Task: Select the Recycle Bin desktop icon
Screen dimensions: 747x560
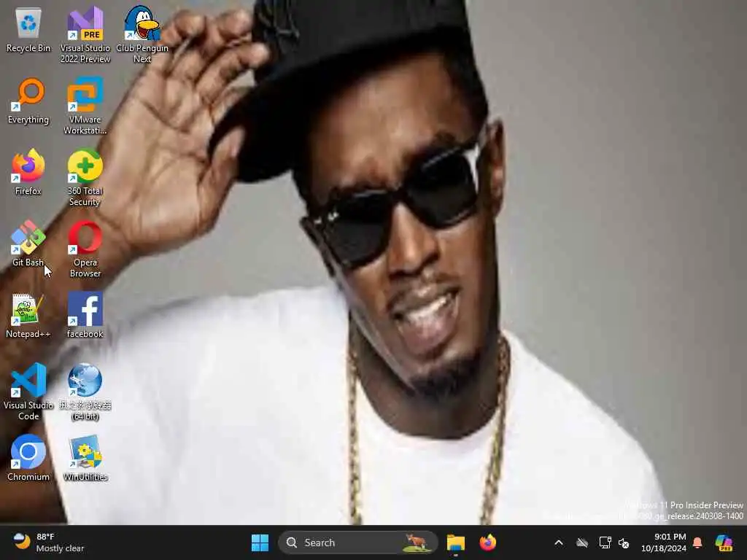Action: 28,31
